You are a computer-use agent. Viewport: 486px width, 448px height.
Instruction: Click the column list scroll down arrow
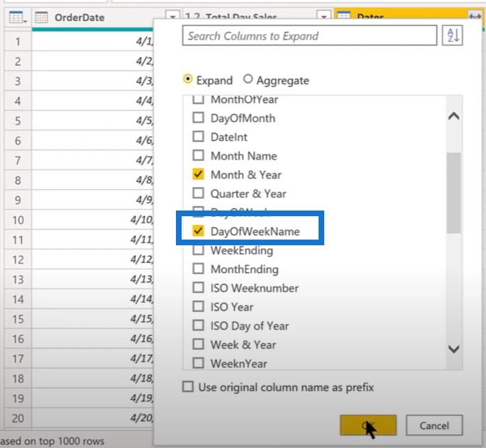pos(454,349)
